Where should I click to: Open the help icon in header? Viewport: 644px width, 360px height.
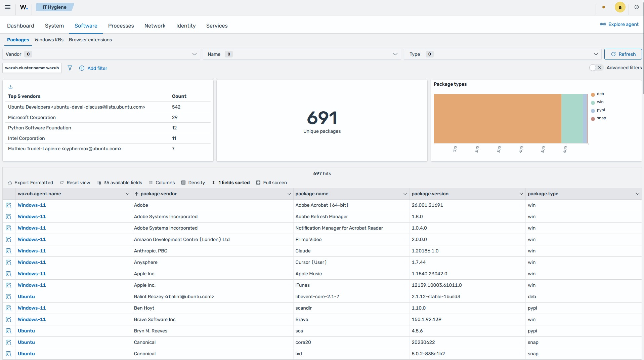[636, 7]
